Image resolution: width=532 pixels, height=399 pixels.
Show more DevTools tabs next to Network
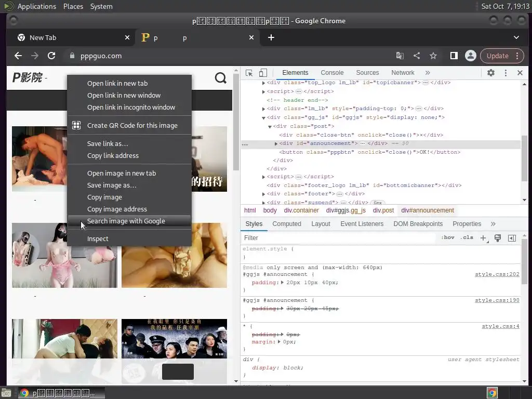coord(428,73)
